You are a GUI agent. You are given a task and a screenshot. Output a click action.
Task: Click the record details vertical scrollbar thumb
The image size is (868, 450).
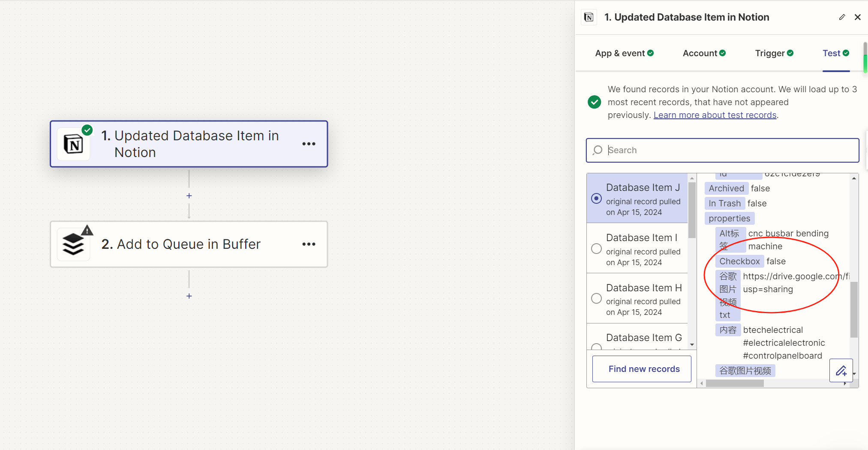854,309
